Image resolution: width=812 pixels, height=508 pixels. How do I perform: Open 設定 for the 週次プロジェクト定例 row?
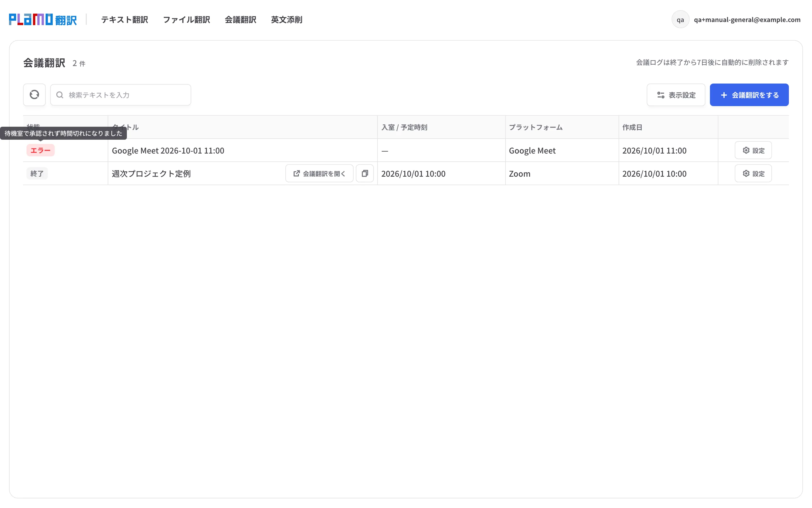pos(753,173)
